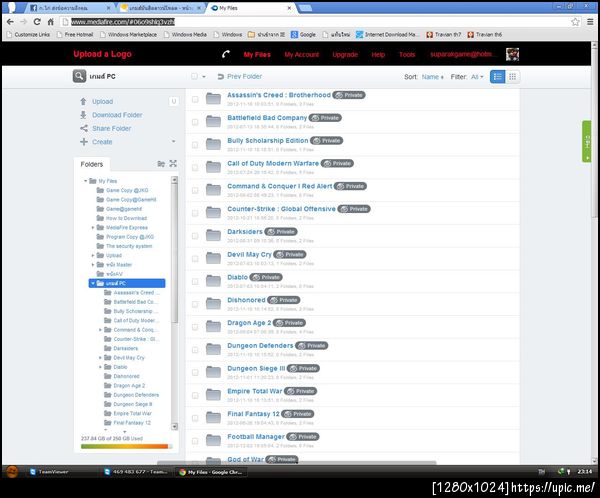600x498 pixels.
Task: Open Filter All dropdown
Action: 477,77
